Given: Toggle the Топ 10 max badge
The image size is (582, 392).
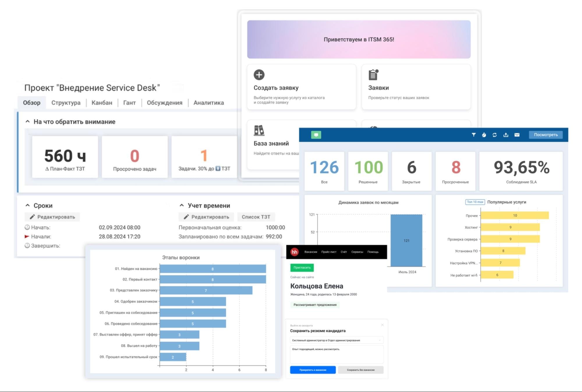Looking at the screenshot, I should point(475,202).
